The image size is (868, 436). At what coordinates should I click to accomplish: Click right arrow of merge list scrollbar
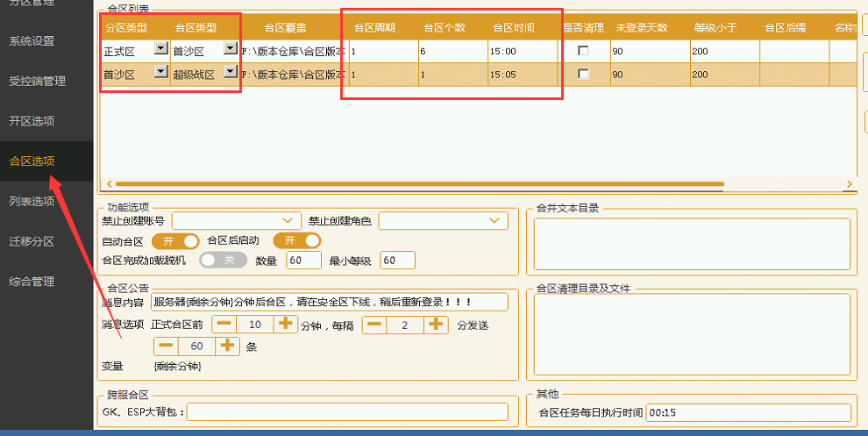click(849, 184)
